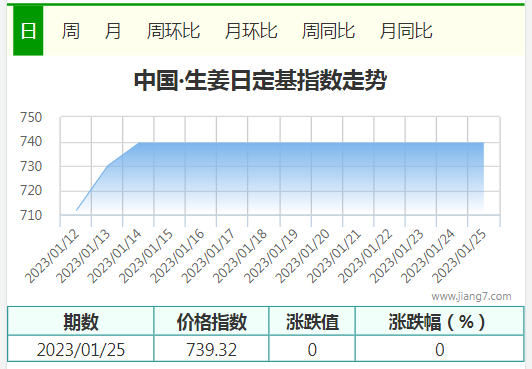Click the price index value 739.32
The height and width of the screenshot is (369, 532).
[x=211, y=349]
